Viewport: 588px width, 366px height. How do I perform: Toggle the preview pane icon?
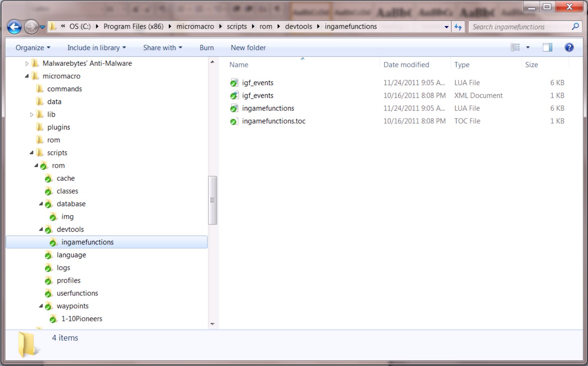pyautogui.click(x=547, y=47)
